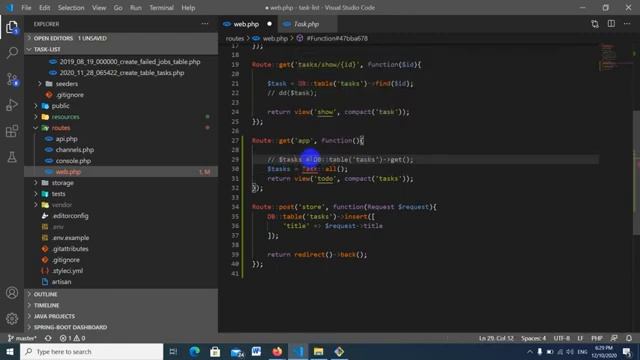
Task: Expand the Java Projects section
Action: [x=121, y=316]
